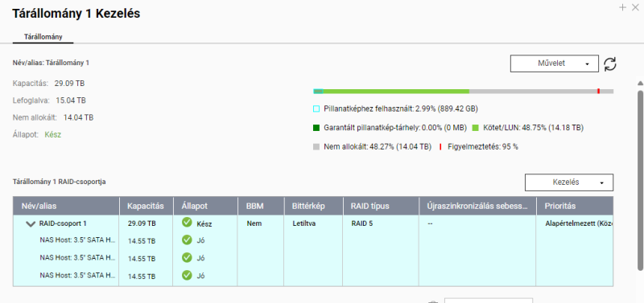Viewport: 644px width, 303px height.
Task: Close the Tárállomány 1 Kezelés window
Action: click(635, 7)
